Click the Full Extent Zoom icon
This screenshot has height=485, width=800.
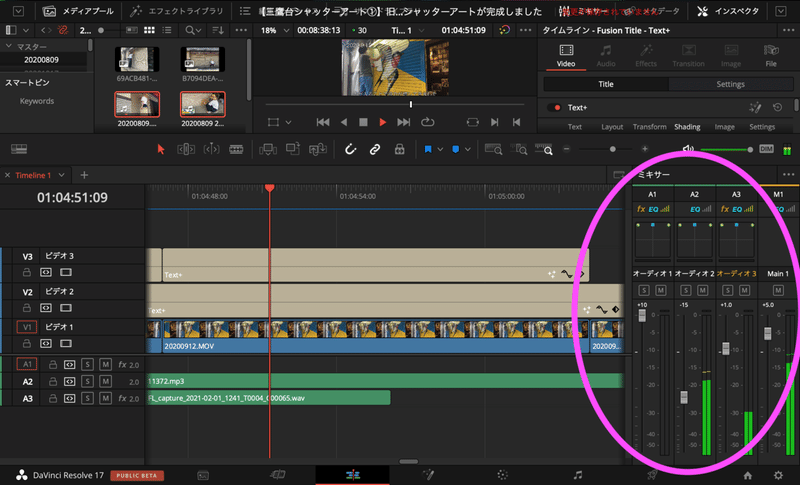pyautogui.click(x=493, y=149)
